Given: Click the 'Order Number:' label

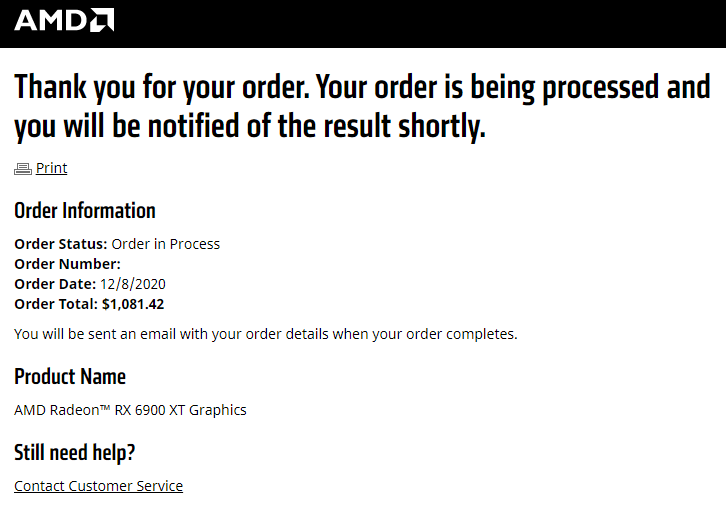Looking at the screenshot, I should tap(67, 264).
